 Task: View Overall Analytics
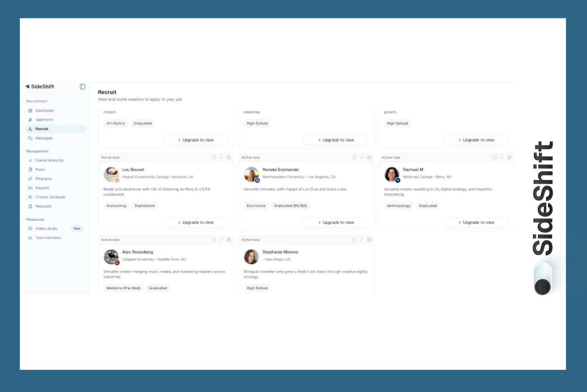tap(49, 160)
